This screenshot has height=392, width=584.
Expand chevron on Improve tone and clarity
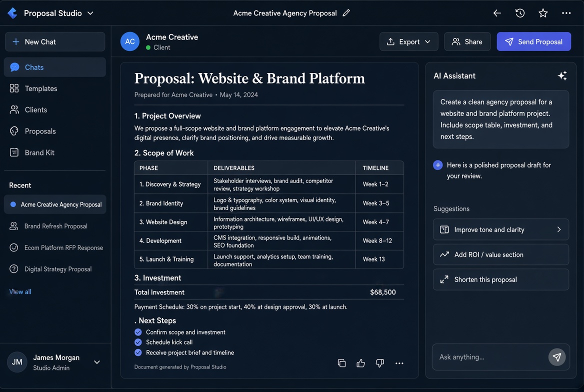pyautogui.click(x=558, y=229)
